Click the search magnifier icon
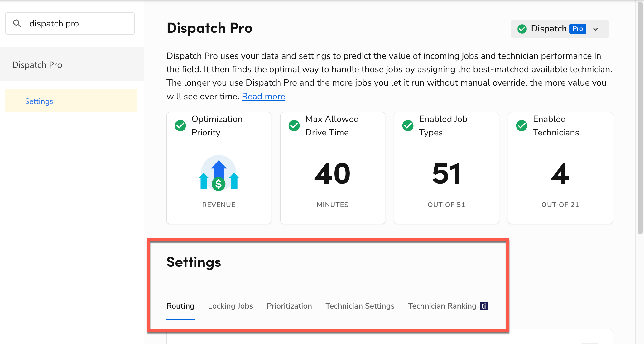 pos(17,24)
